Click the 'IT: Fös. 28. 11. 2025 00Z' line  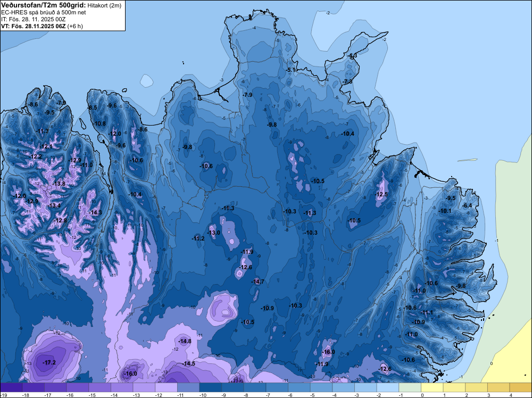tap(33, 19)
